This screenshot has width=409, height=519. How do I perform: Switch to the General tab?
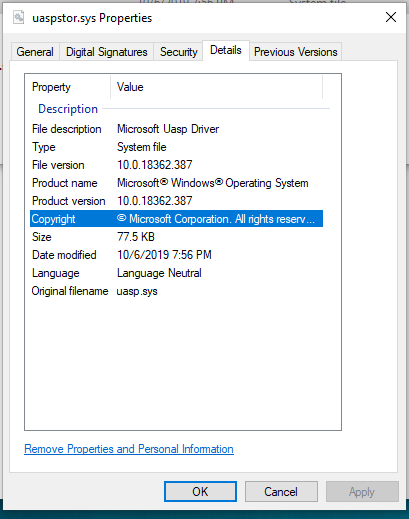click(35, 52)
